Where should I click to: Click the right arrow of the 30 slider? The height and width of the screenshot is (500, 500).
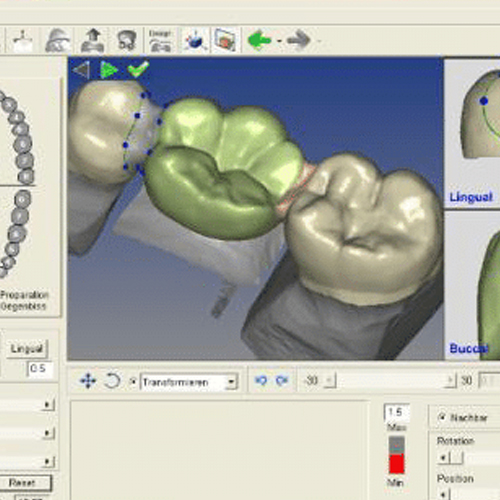coord(450,380)
